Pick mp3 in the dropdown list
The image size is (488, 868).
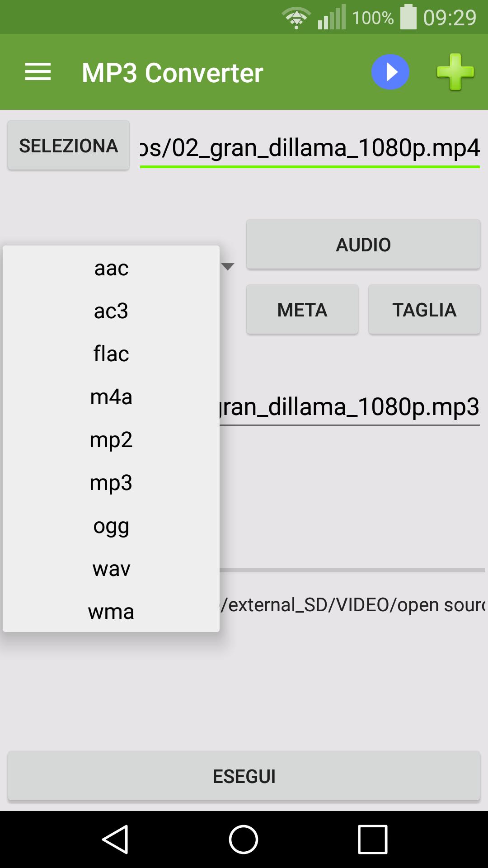pos(111,482)
